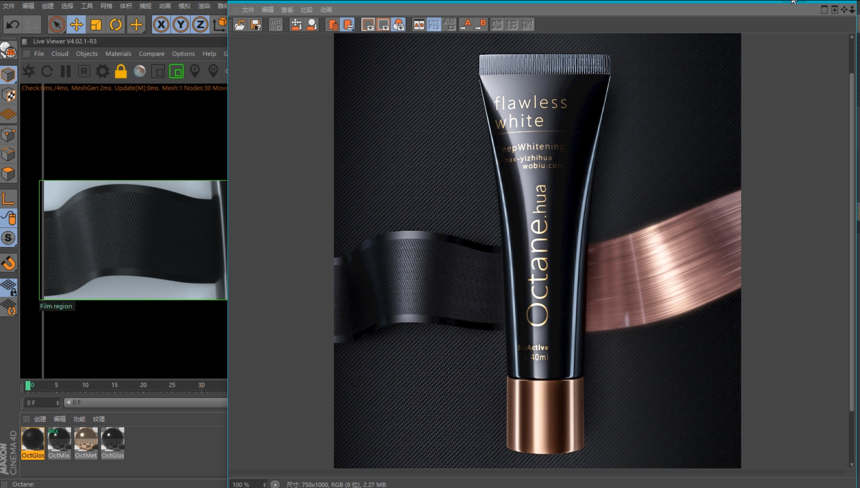Viewport: 860px width, 488px height.
Task: Switch to Texture mode checker icon
Action: coord(8,94)
